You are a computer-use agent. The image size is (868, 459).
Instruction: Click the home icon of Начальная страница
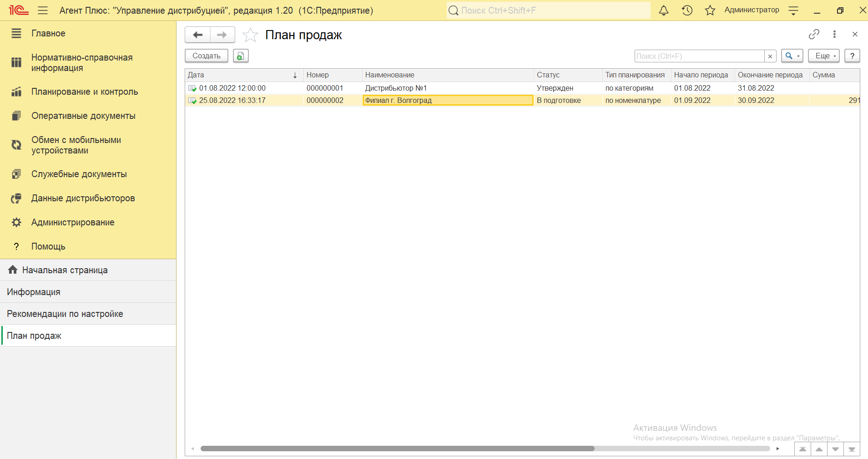13,270
